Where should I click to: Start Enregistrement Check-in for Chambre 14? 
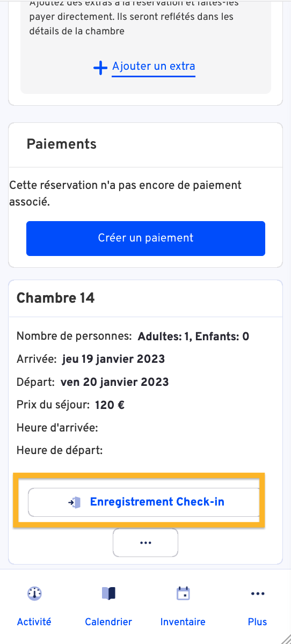144,502
